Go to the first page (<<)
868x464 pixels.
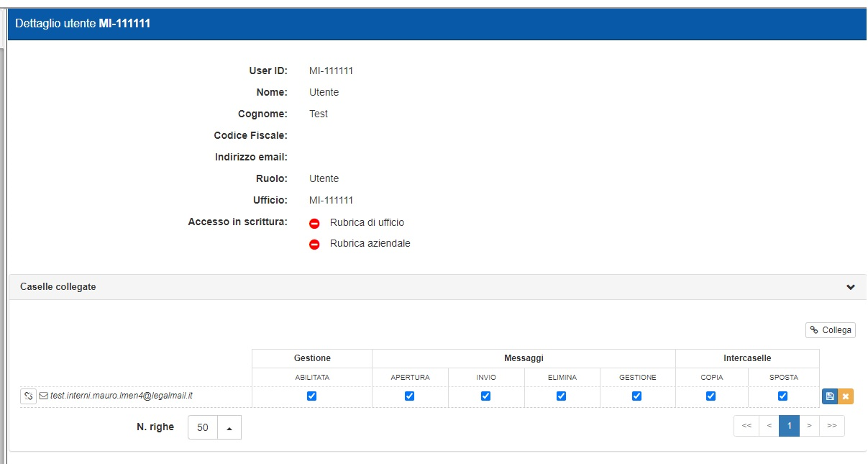click(746, 426)
